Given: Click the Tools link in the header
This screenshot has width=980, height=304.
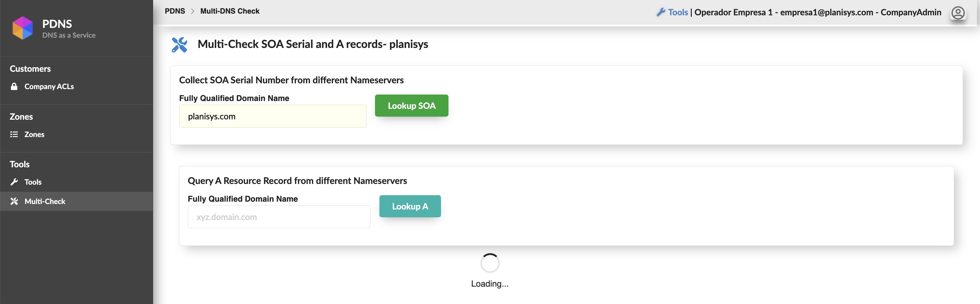Looking at the screenshot, I should coord(678,12).
